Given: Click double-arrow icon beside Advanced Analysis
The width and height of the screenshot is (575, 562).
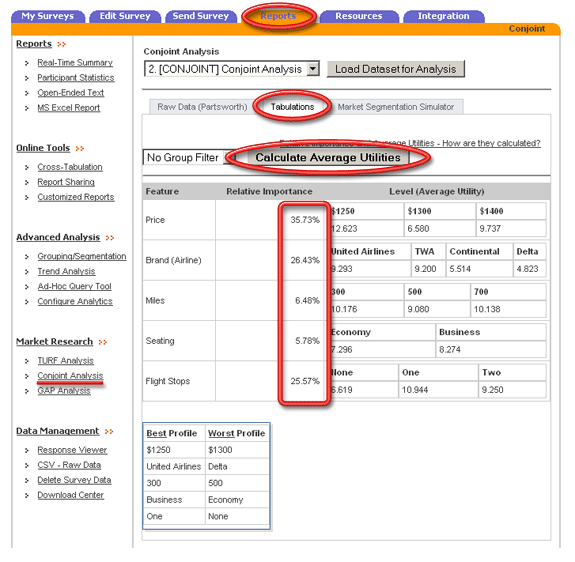Looking at the screenshot, I should [110, 238].
